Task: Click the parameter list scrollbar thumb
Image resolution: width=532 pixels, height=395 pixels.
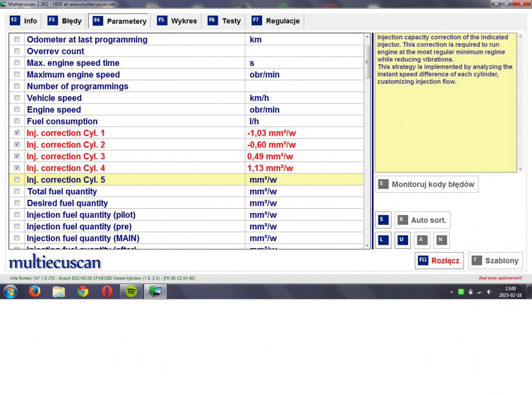Action: [x=367, y=62]
